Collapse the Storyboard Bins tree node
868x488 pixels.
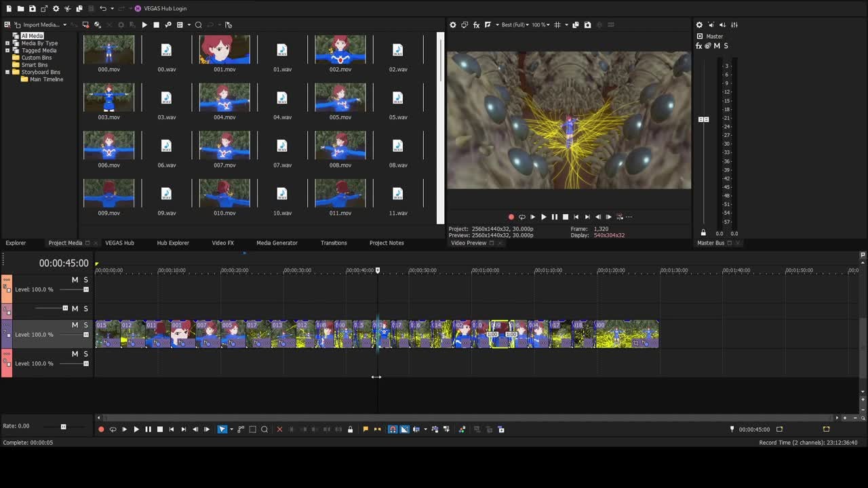(7, 72)
